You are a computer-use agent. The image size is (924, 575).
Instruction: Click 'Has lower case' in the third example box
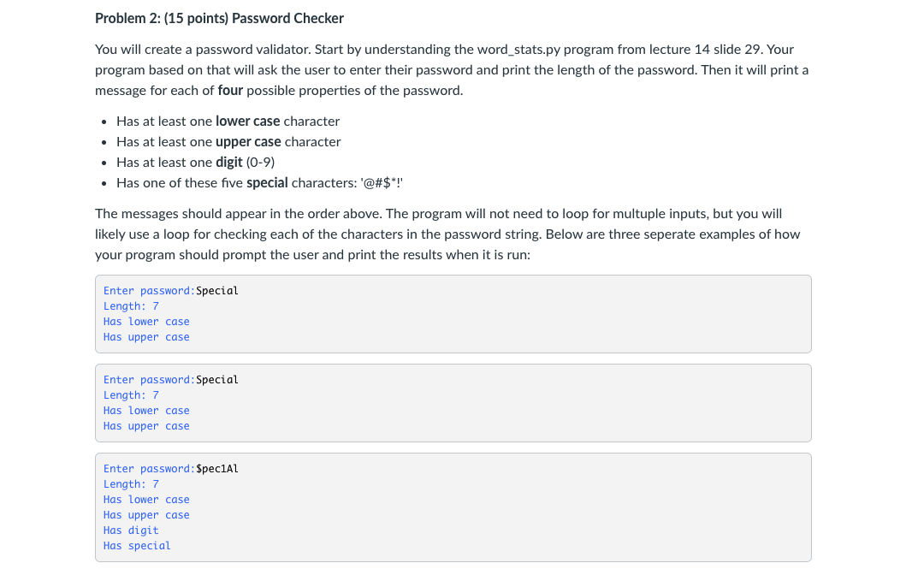146,500
